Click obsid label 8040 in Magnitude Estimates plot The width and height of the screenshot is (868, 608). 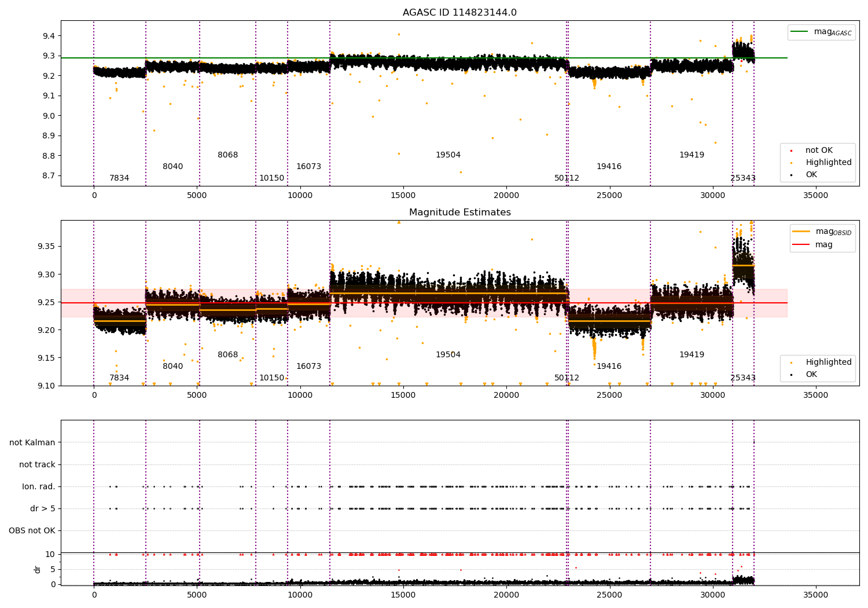coord(172,367)
